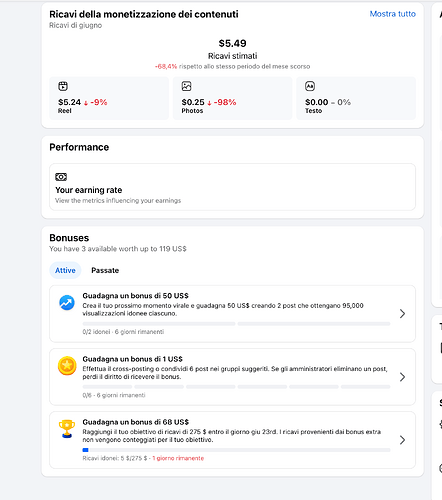Screen dimensions: 442x500
Task: Click the 0/2 idonei progress bar
Action: point(236,324)
